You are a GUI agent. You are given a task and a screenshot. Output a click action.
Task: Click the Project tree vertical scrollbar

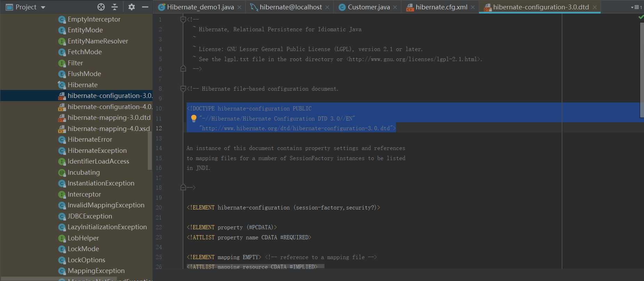(x=150, y=151)
